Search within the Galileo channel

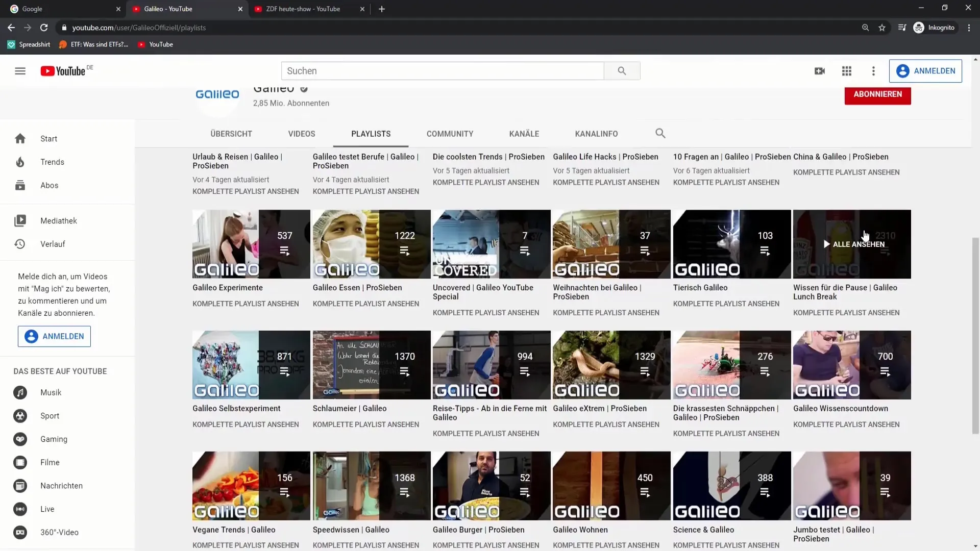pos(660,133)
